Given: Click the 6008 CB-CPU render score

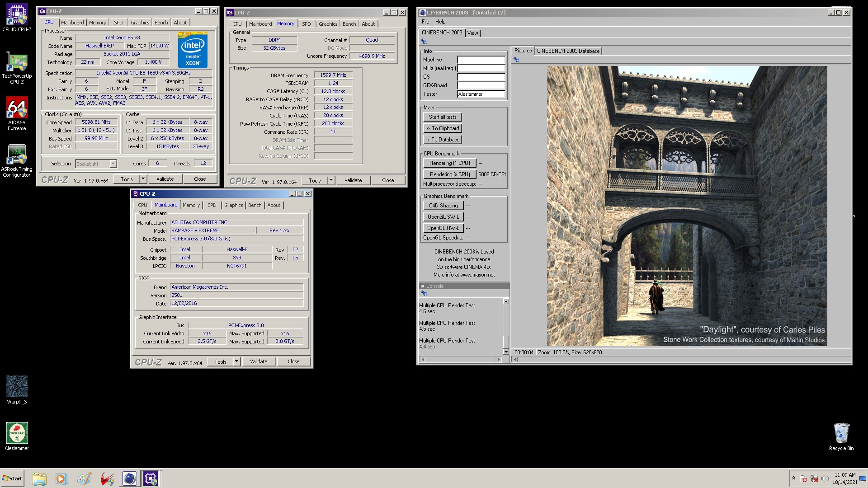Looking at the screenshot, I should pos(492,174).
